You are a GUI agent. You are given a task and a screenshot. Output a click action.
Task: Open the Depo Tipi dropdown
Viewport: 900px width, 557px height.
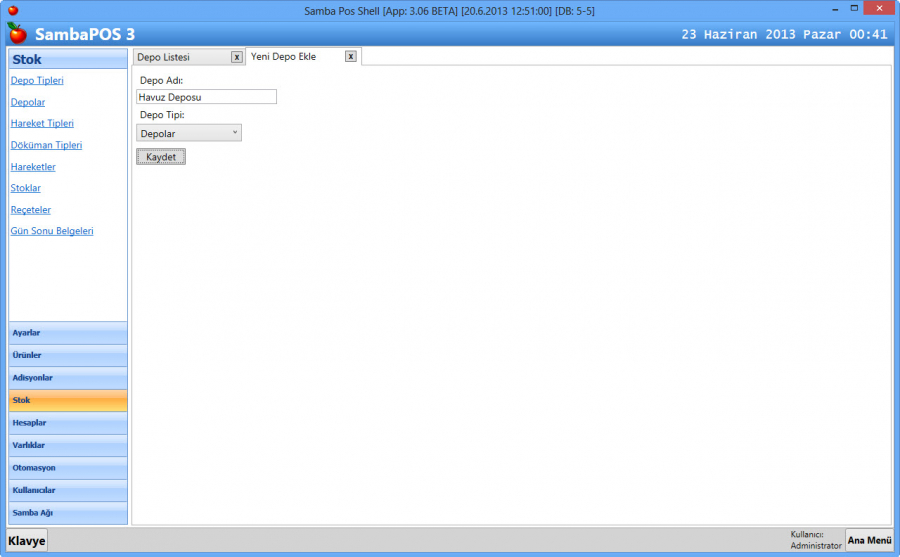click(x=189, y=133)
